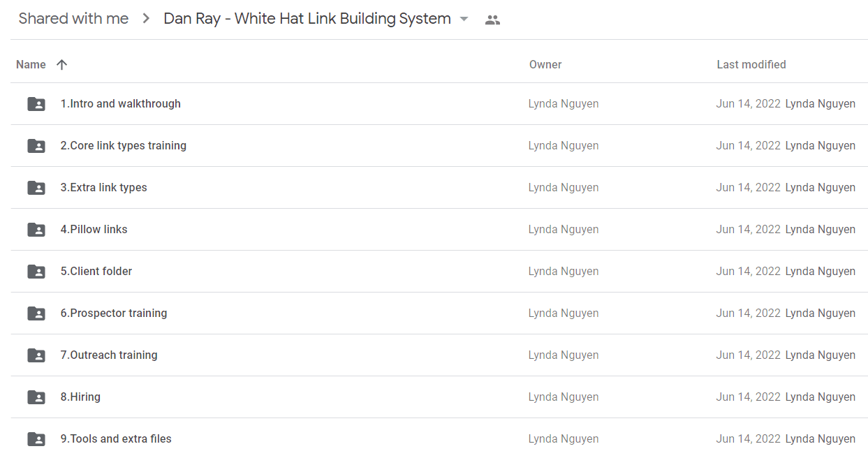Click the shared people icon in breadcrumb
The image size is (868, 458).
(492, 20)
